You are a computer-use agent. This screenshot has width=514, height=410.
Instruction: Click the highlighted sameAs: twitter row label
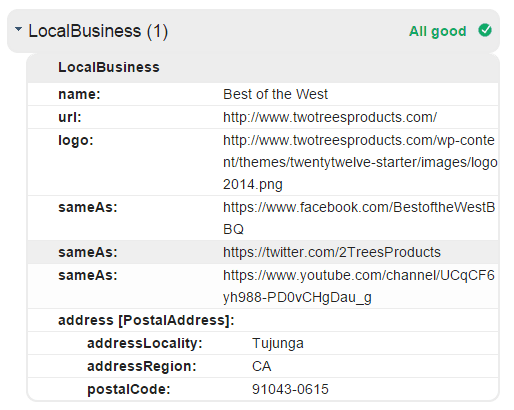[x=88, y=252]
